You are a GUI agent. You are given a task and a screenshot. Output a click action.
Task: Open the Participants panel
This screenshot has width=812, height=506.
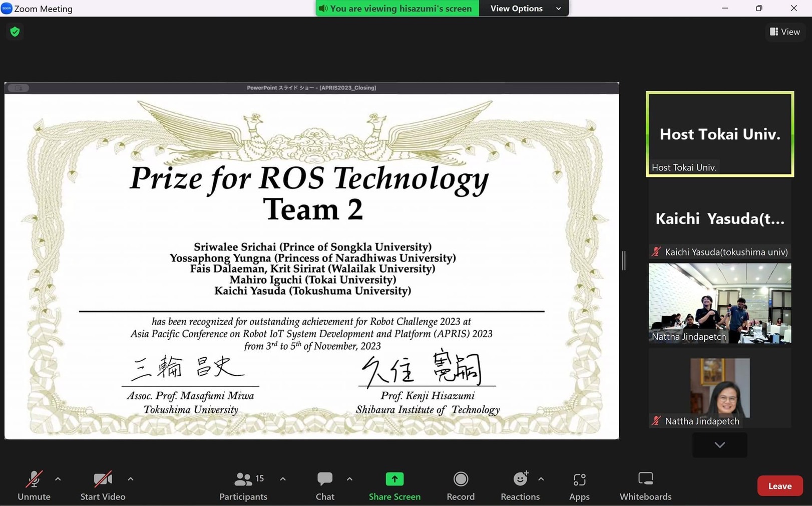(243, 485)
